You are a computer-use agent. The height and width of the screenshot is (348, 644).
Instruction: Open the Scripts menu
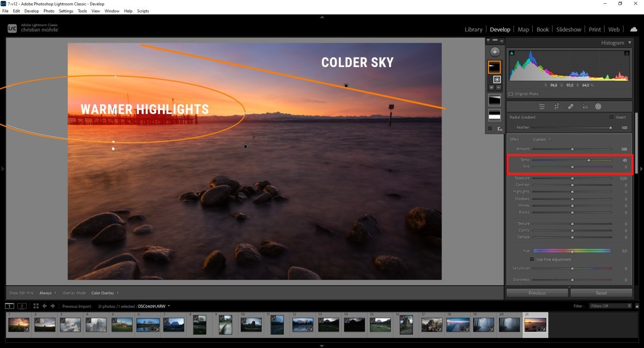[x=143, y=11]
